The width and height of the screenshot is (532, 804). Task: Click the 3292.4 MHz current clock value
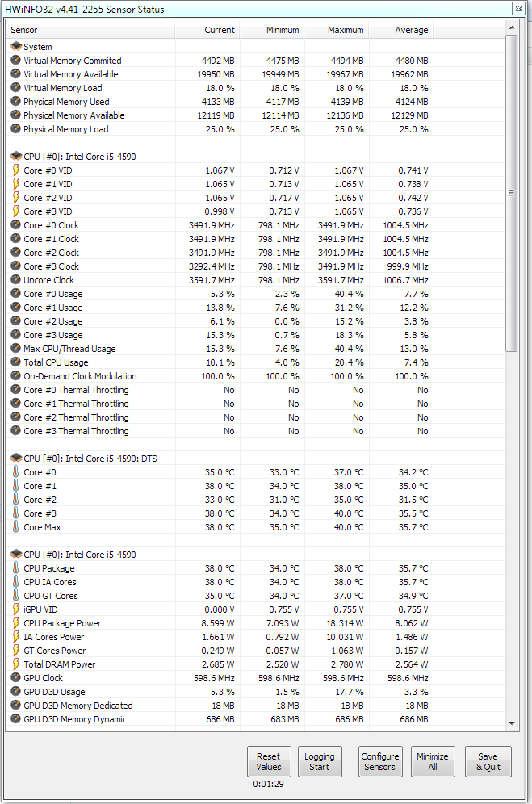[x=212, y=266]
